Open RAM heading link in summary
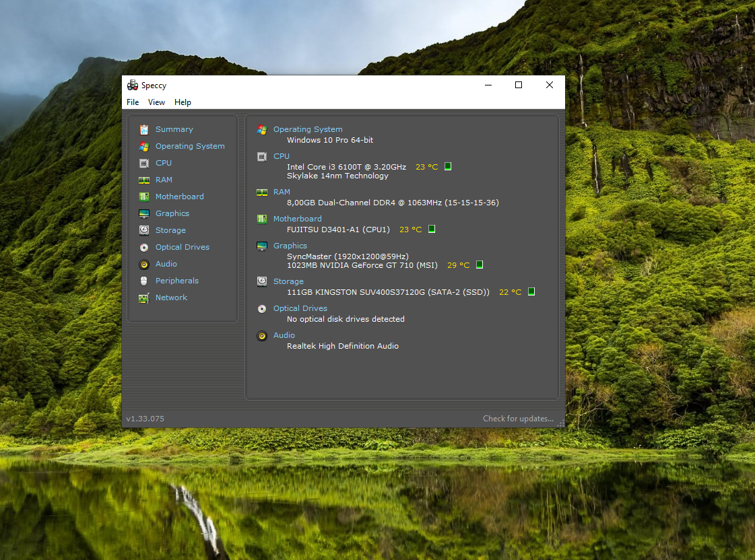Screen dimensions: 755x560 [282, 192]
